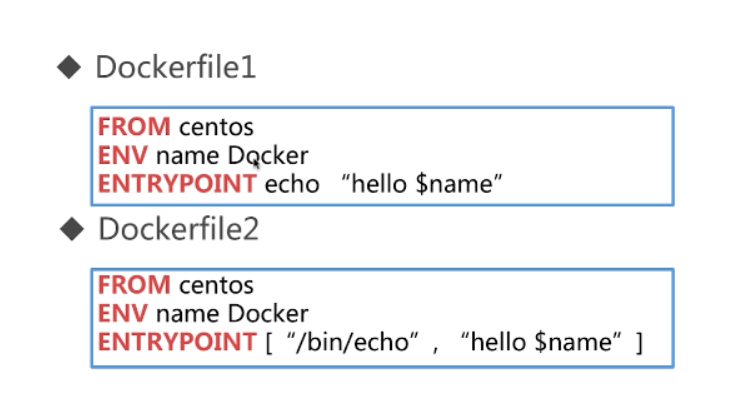The image size is (730, 412).
Task: Click "name Docker" in the second code box
Action: click(x=232, y=313)
